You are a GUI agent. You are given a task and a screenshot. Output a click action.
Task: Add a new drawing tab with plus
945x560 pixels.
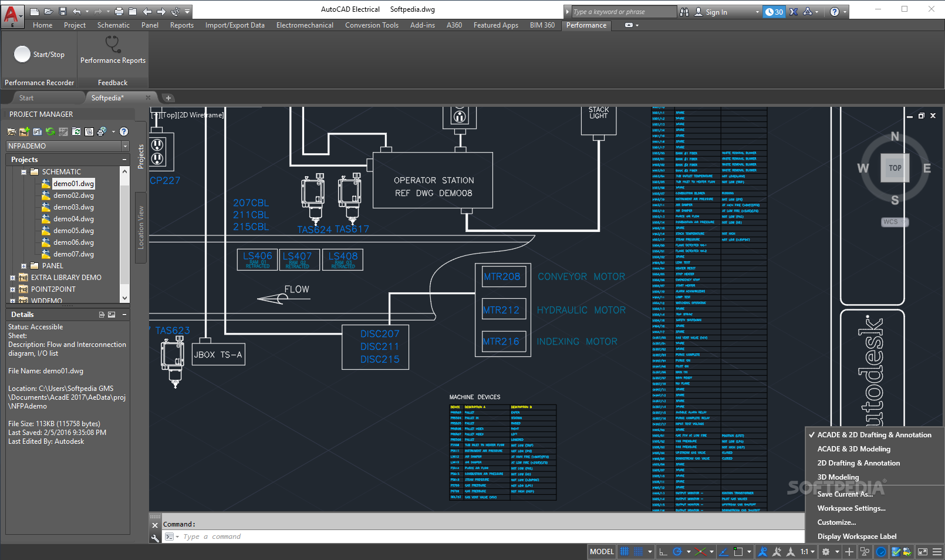[168, 98]
